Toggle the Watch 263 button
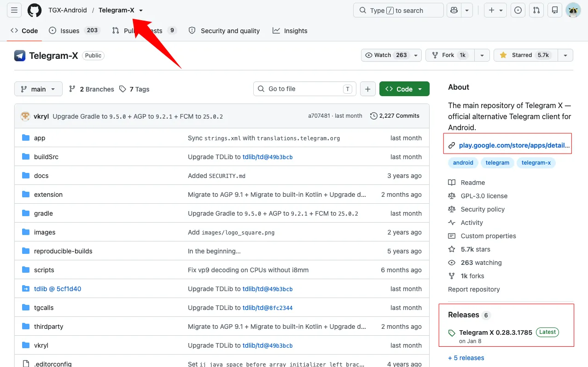The height and width of the screenshot is (367, 588). [x=391, y=55]
